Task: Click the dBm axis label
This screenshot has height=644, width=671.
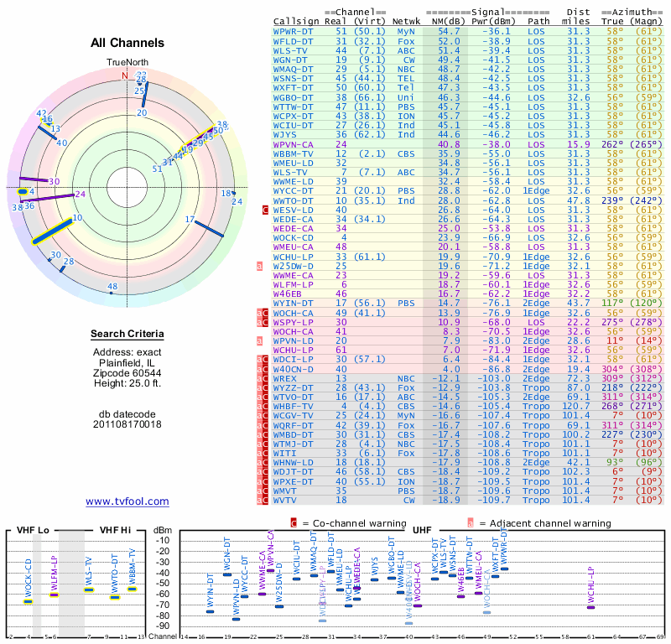Action: point(163,530)
